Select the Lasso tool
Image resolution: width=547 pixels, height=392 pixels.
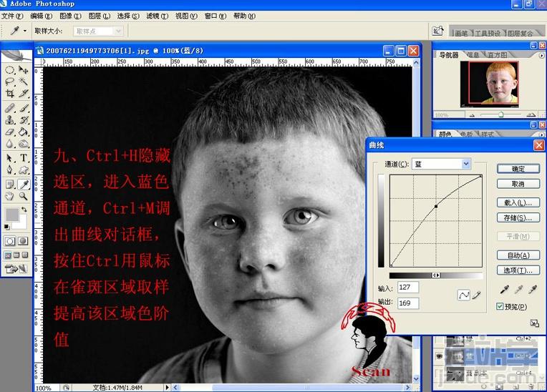10,82
